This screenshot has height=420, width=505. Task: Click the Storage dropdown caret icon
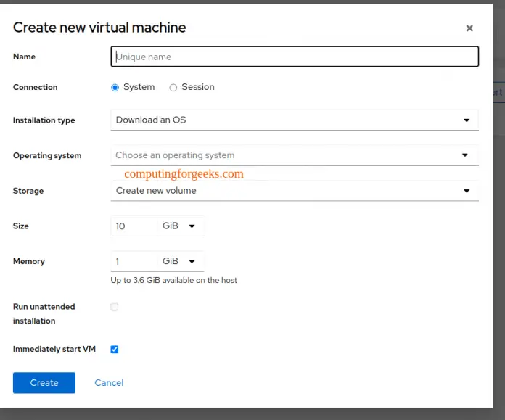tap(466, 191)
